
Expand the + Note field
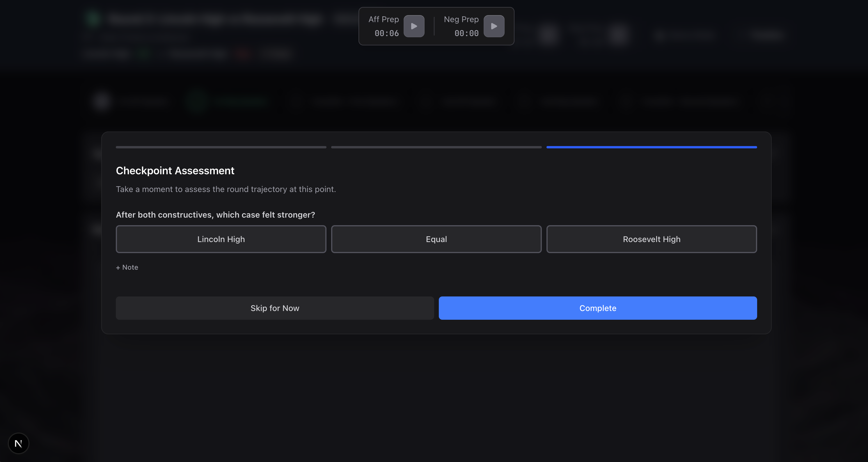pyautogui.click(x=127, y=267)
